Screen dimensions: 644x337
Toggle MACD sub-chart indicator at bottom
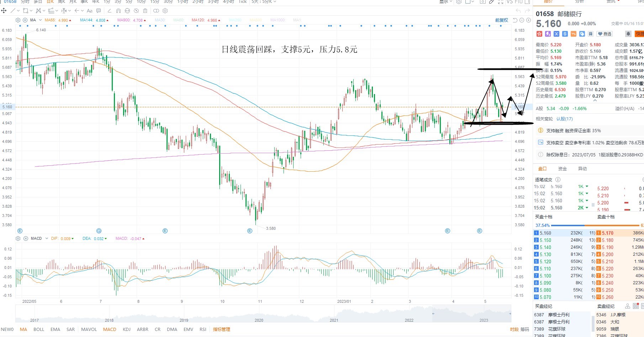[x=110, y=330]
